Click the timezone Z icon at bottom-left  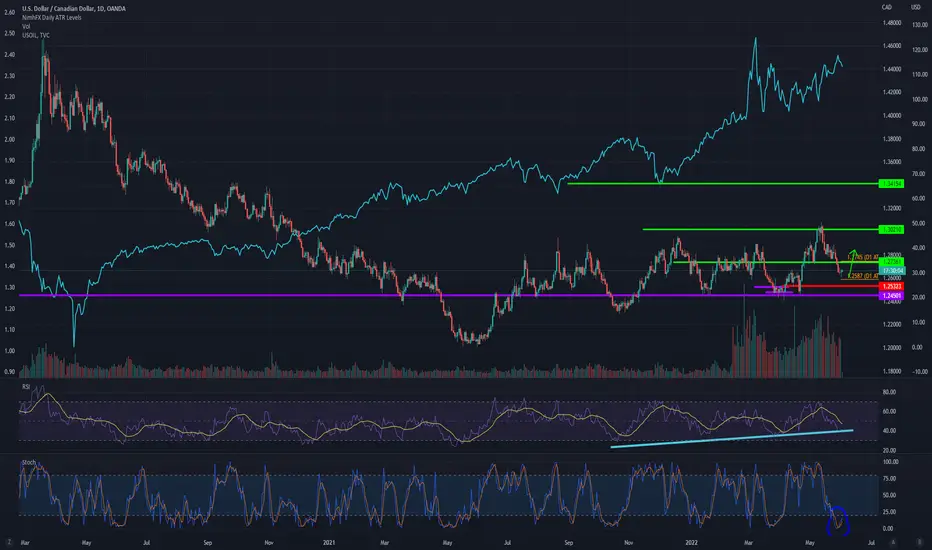(9, 542)
